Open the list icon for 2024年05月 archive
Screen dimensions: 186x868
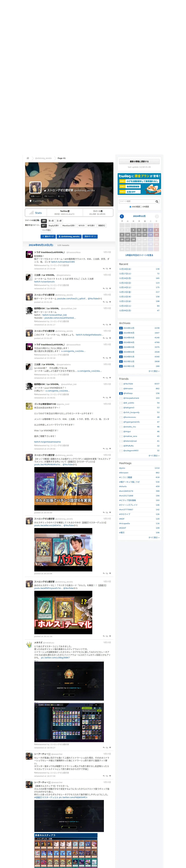(121, 337)
